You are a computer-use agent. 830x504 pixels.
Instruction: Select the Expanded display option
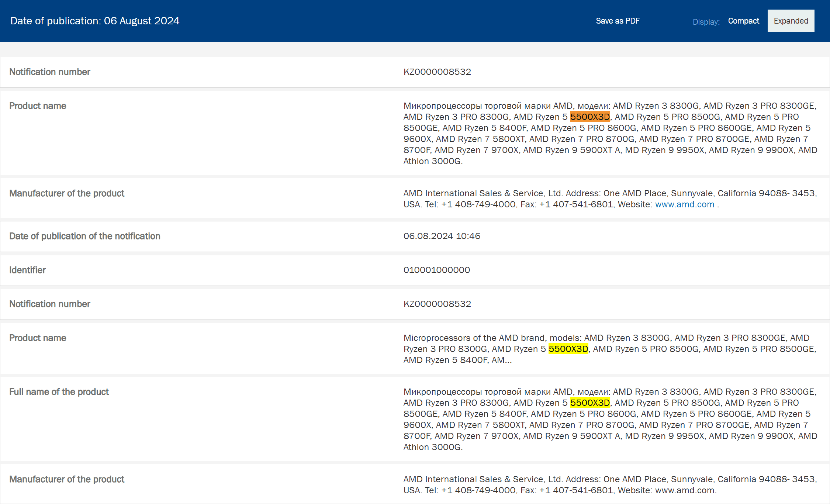pos(791,21)
